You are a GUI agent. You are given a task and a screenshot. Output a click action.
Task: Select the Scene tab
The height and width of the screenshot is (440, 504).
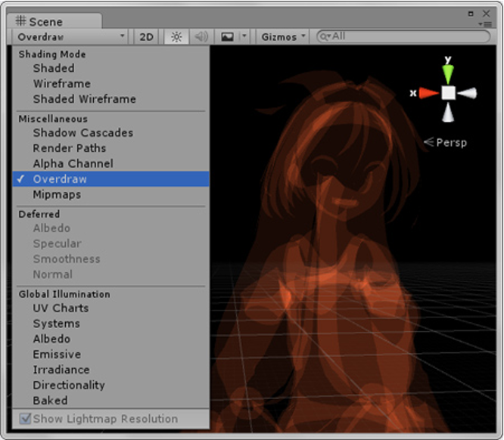(54, 21)
